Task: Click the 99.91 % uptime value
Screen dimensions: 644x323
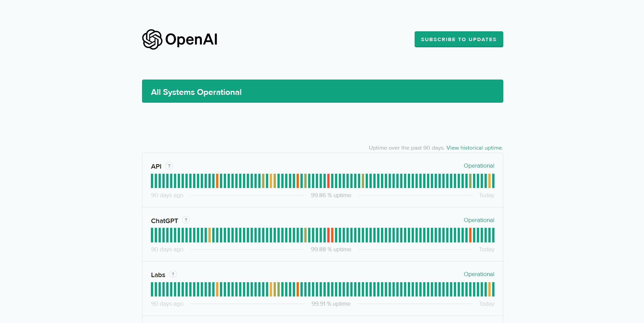Action: click(331, 304)
